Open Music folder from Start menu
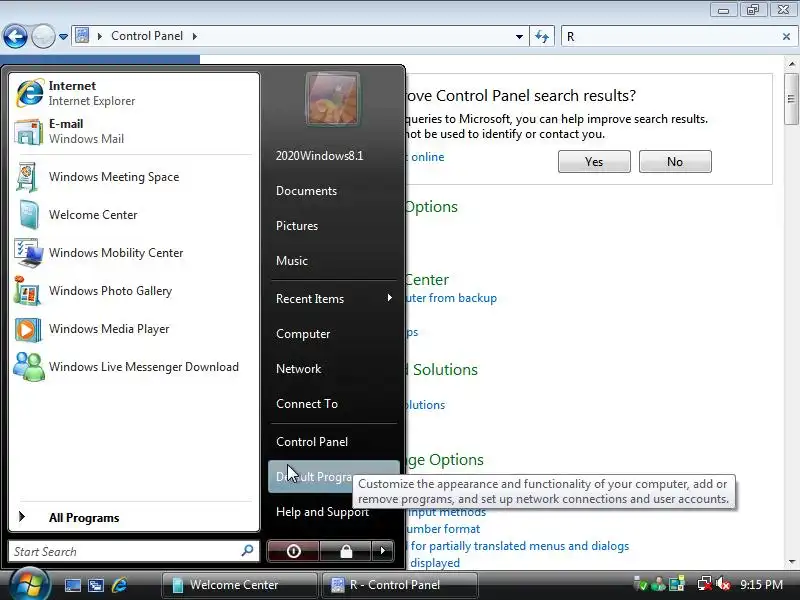Image resolution: width=800 pixels, height=600 pixels. tap(333, 261)
